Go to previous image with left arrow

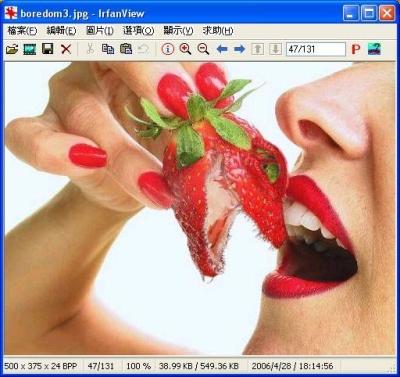click(222, 49)
